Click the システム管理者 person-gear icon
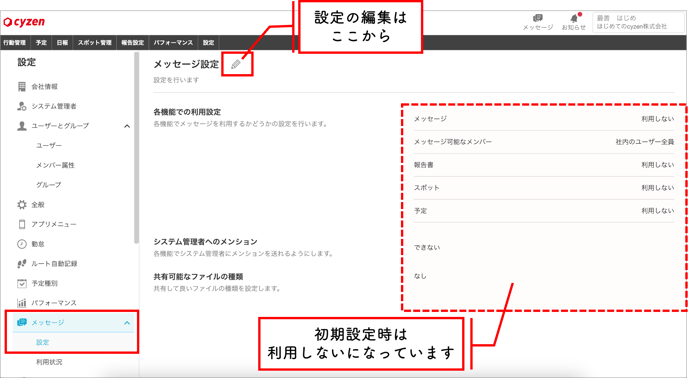Image resolution: width=688 pixels, height=378 pixels. [22, 106]
